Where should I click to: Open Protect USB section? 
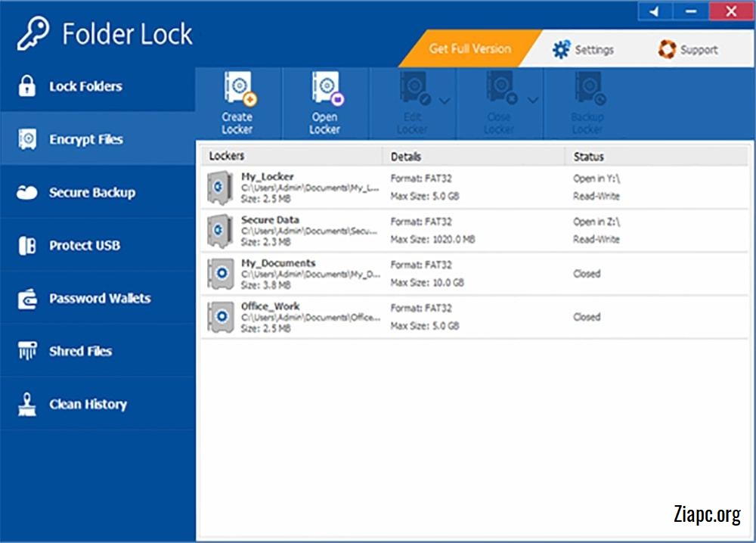(x=98, y=246)
